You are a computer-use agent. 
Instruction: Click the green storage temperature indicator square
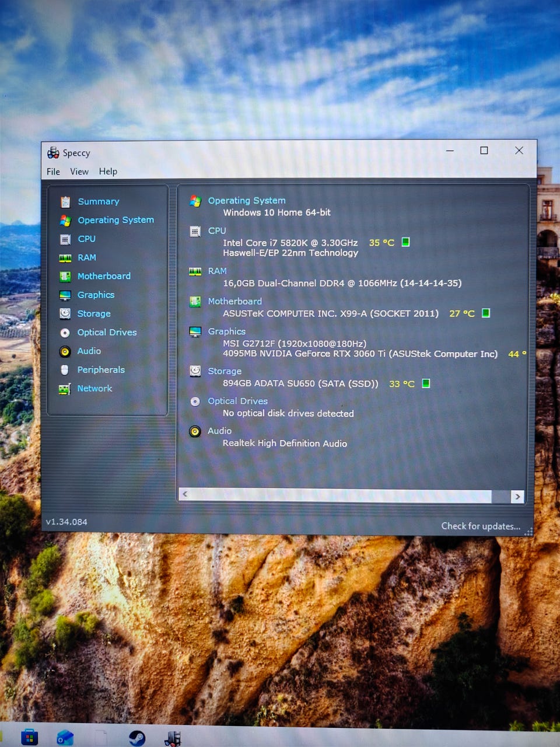click(x=426, y=383)
